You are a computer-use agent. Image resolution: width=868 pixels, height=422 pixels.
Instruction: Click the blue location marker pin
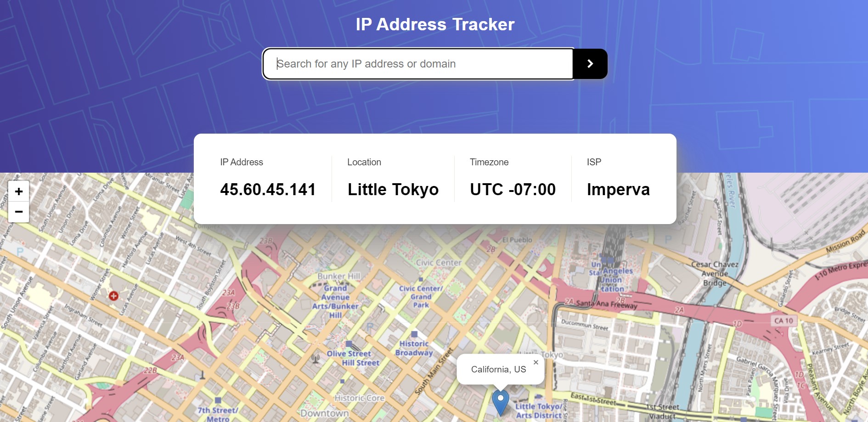point(500,401)
